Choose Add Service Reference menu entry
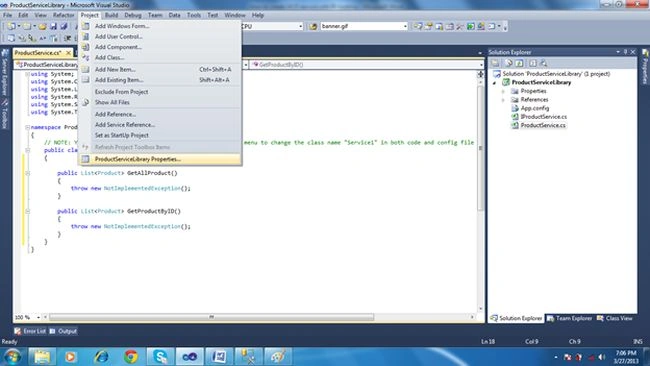 (x=160, y=124)
